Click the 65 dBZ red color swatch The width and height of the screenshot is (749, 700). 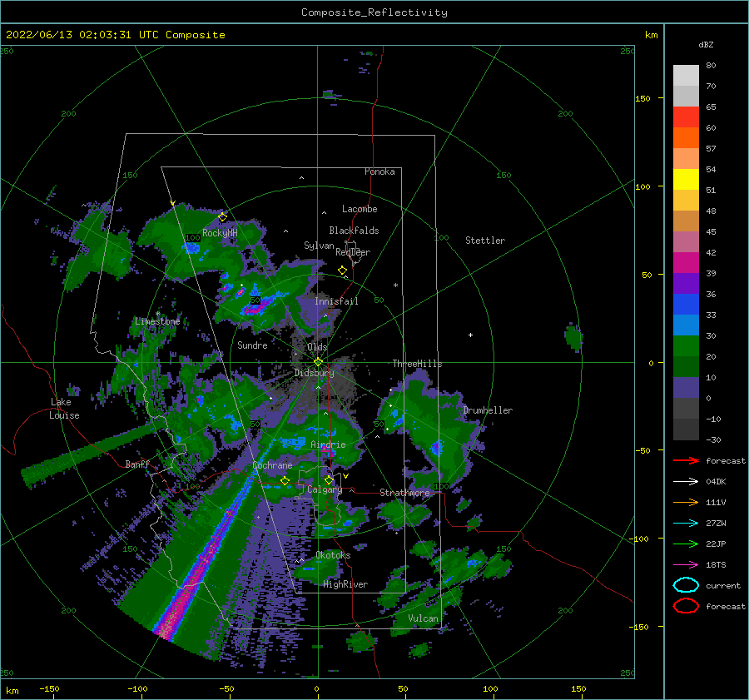(x=686, y=117)
